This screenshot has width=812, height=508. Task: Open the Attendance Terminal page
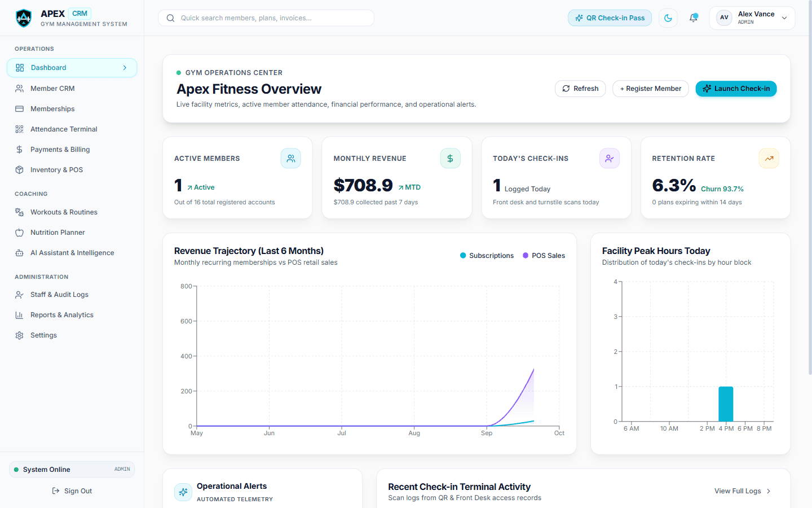tap(72, 129)
